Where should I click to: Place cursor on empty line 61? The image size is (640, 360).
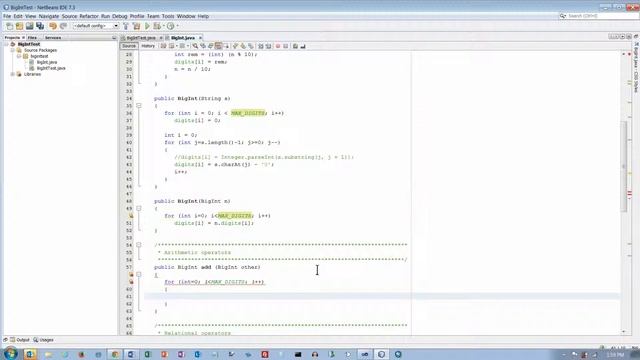click(x=382, y=296)
